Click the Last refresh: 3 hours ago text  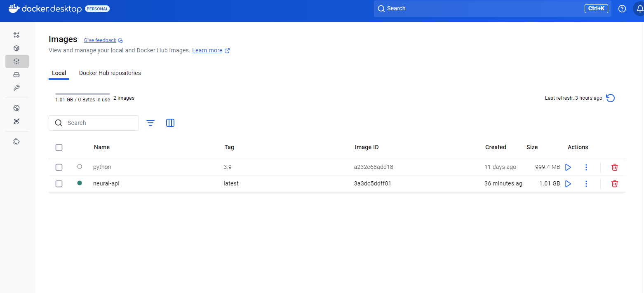(x=573, y=98)
